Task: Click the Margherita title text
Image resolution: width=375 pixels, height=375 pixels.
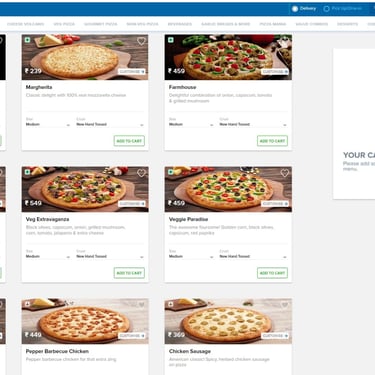Action: 39,87
